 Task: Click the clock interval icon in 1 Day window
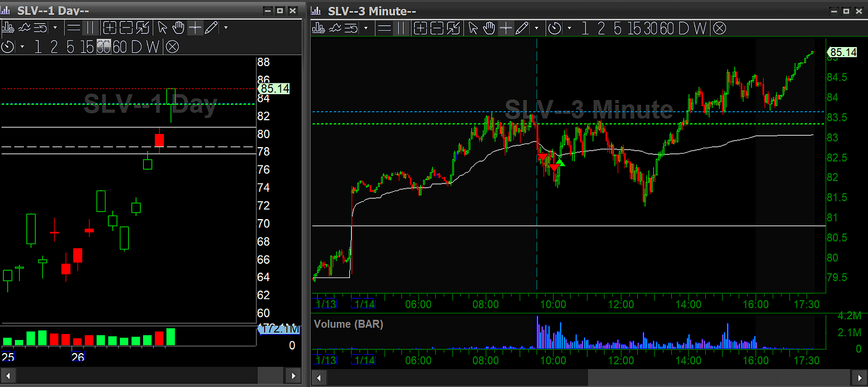(8, 46)
